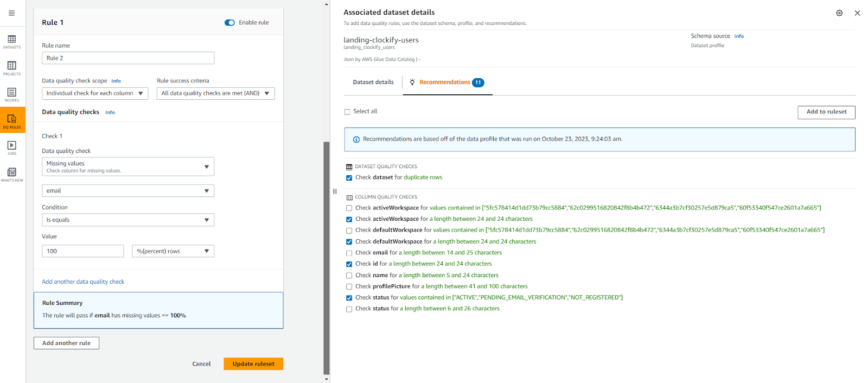This screenshot has height=383, width=868.
Task: Open Recipes in the sidebar
Action: click(12, 94)
